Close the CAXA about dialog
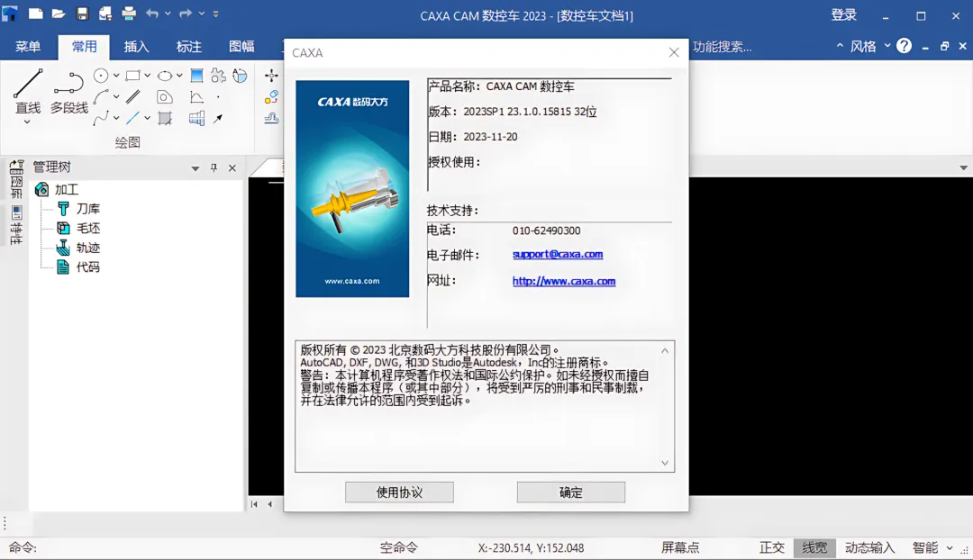 (674, 53)
